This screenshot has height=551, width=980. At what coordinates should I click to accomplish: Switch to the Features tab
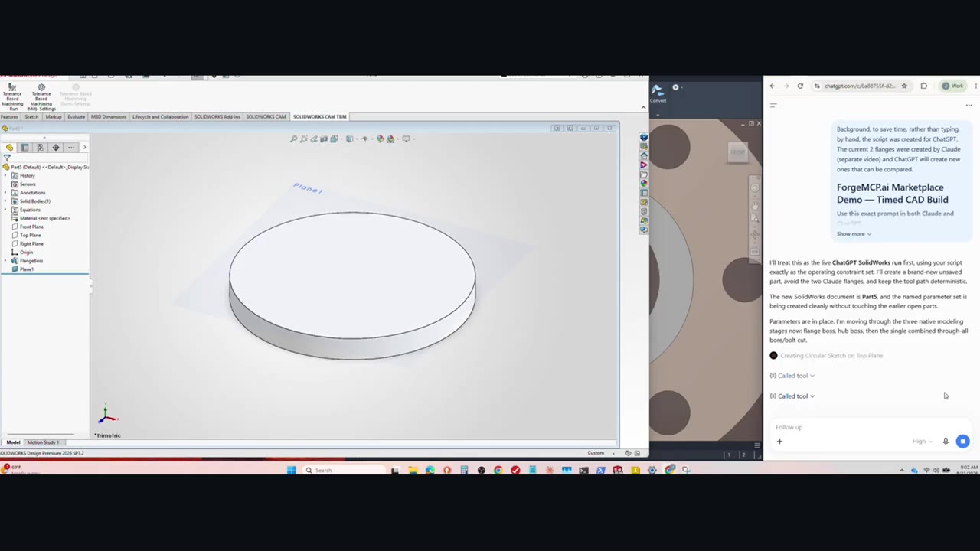point(9,117)
